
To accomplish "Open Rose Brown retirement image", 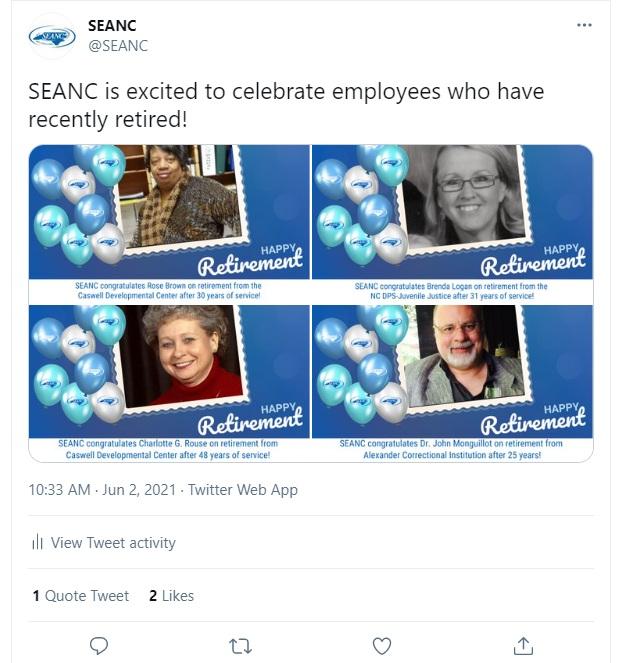I will click(x=169, y=224).
